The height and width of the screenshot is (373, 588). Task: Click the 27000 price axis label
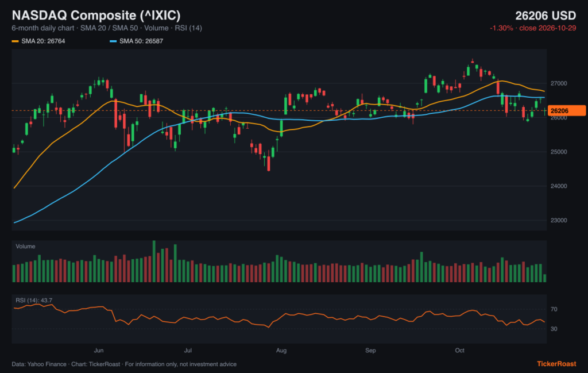pyautogui.click(x=559, y=83)
